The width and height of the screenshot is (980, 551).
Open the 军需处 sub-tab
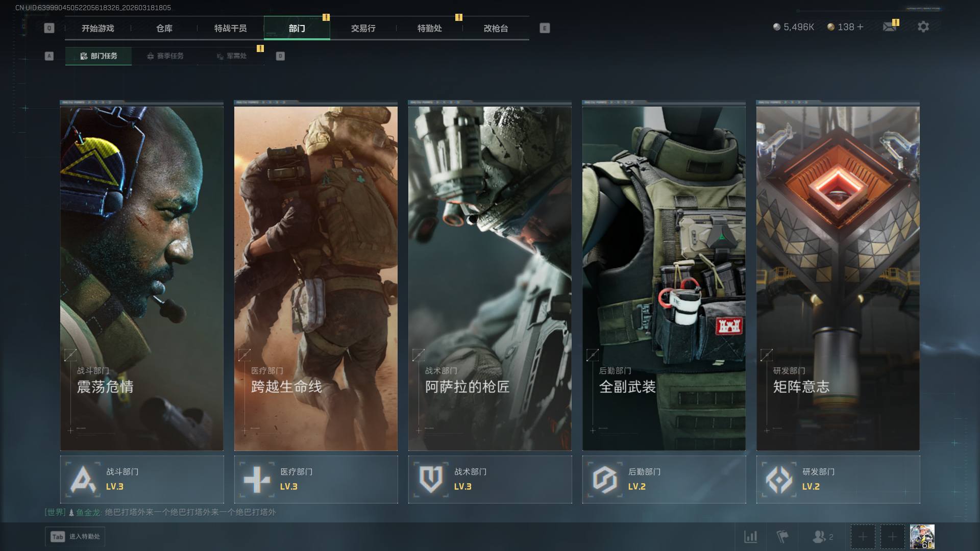point(231,56)
